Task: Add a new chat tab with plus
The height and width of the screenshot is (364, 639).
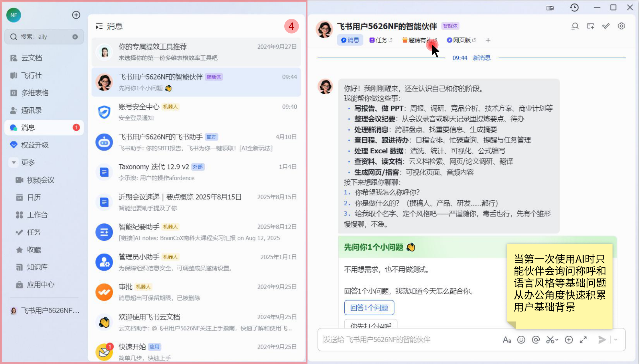Action: pos(488,40)
